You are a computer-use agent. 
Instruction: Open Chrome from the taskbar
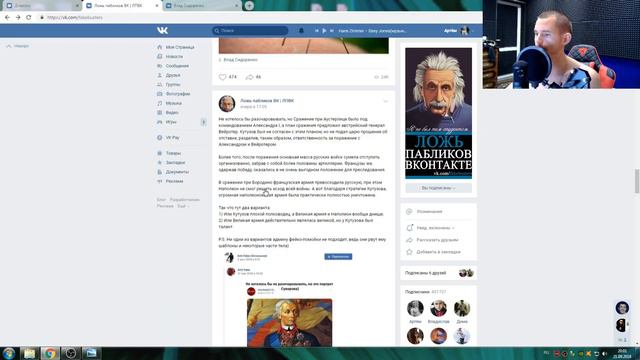[x=50, y=353]
